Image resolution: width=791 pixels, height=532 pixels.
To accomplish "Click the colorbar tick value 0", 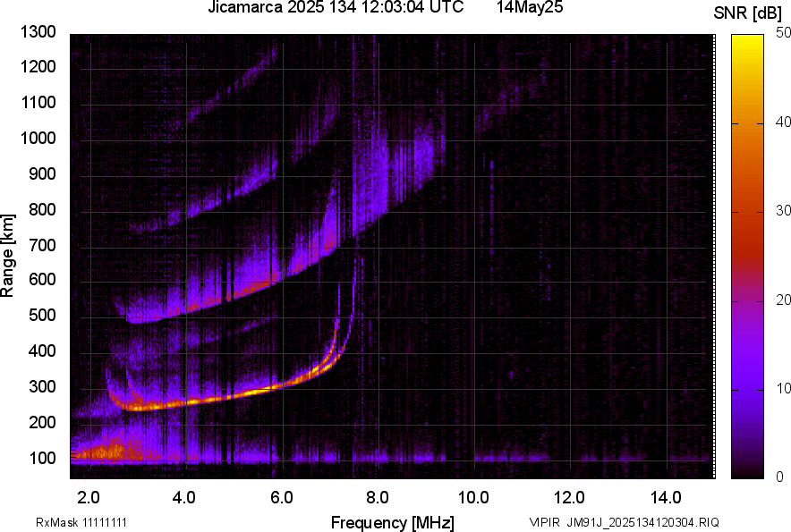I will click(780, 477).
